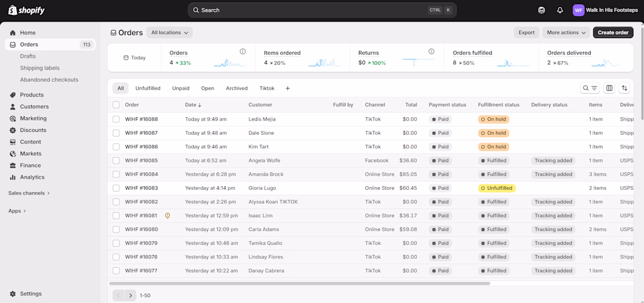
Task: Click the Search input field
Action: [322, 11]
